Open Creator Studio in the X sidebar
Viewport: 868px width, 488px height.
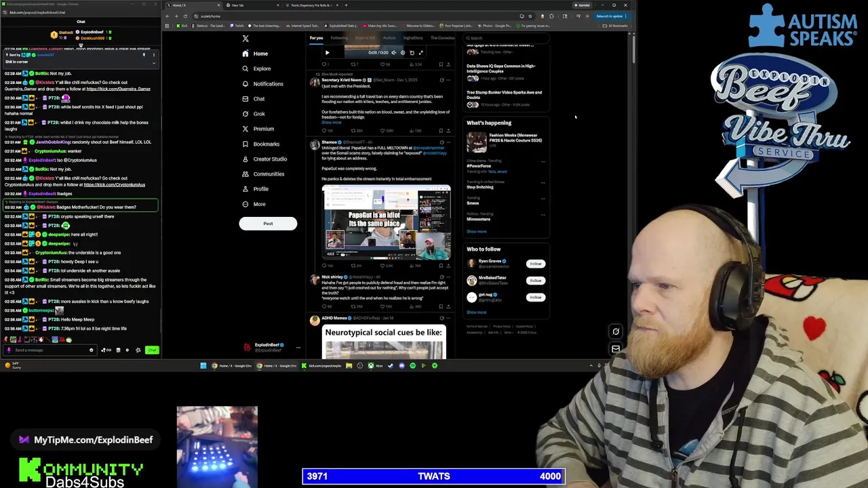click(264, 159)
